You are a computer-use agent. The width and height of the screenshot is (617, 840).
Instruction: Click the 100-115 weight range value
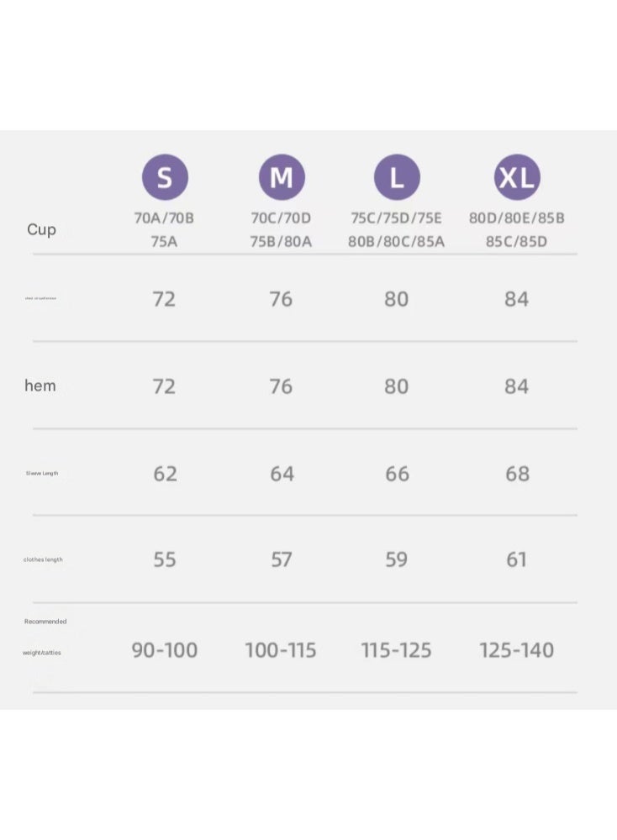[x=281, y=650]
